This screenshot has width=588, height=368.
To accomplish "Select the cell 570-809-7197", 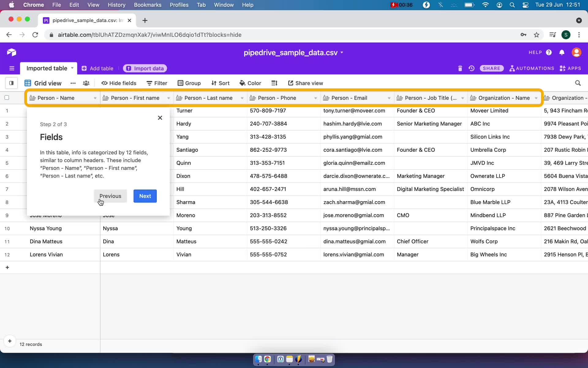I will click(x=284, y=111).
